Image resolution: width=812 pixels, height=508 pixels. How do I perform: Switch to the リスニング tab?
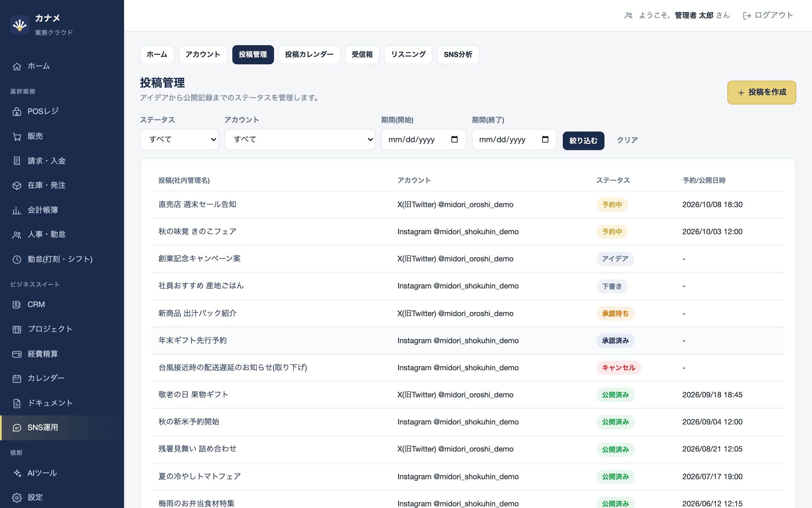pos(408,54)
